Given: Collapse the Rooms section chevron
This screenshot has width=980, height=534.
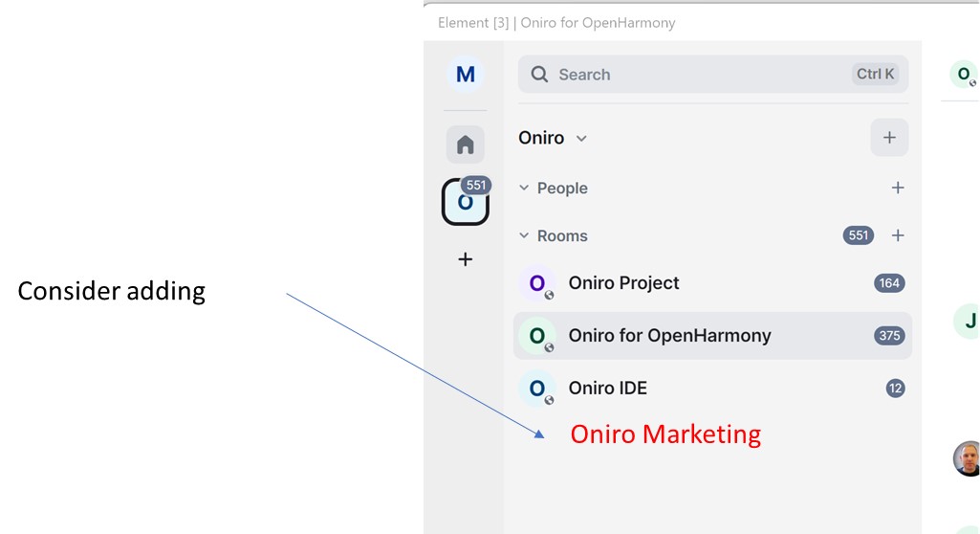Looking at the screenshot, I should (x=524, y=235).
